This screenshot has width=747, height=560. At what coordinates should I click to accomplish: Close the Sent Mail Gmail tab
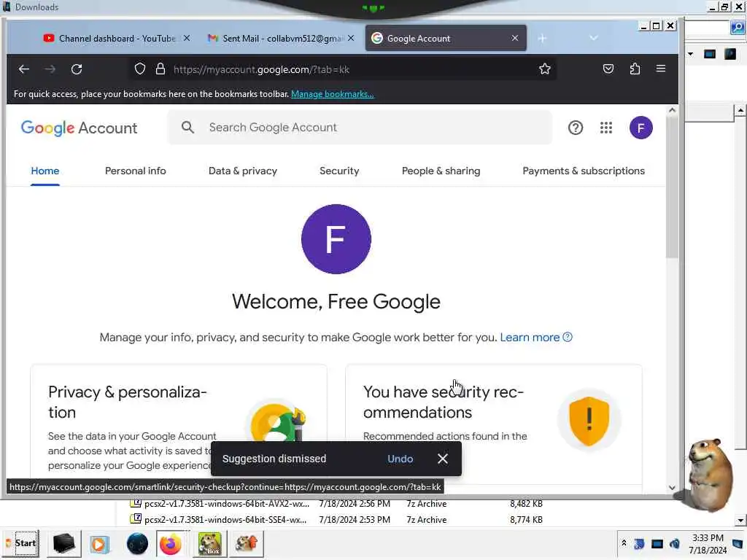pos(351,38)
